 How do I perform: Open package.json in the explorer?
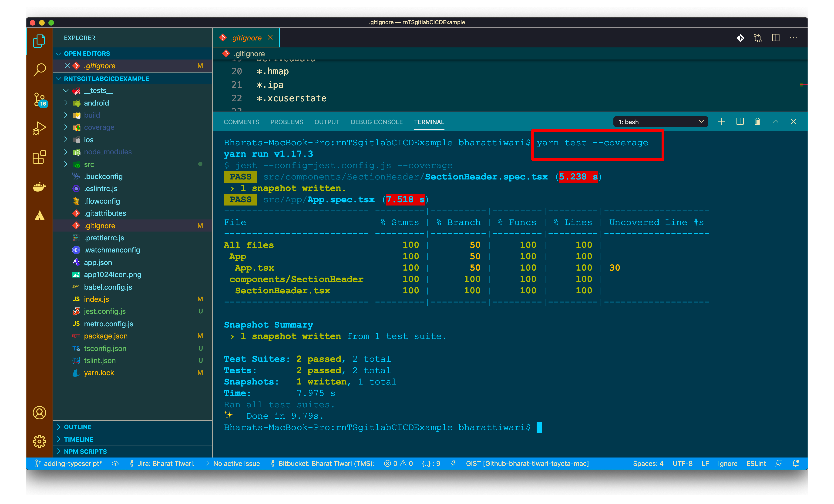tap(106, 336)
